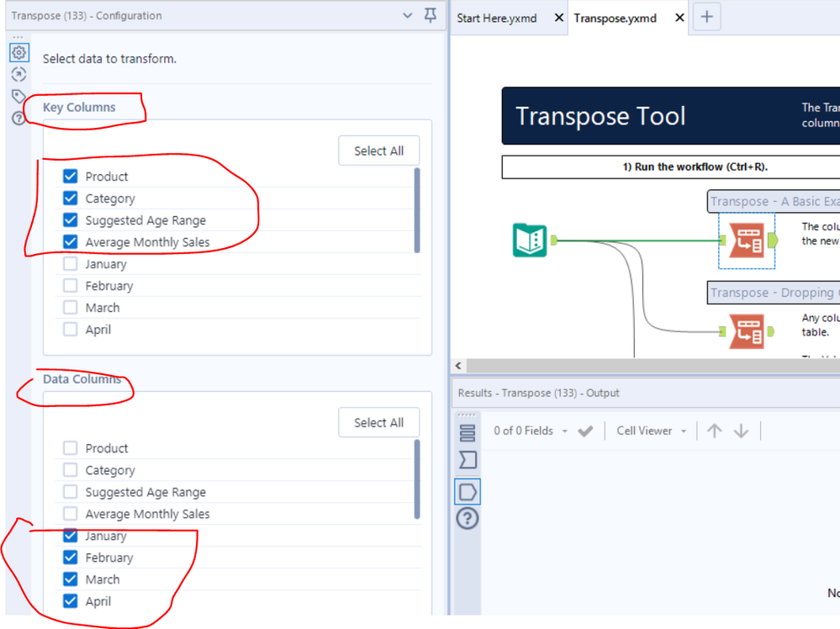Uncheck Suggested Age Range in Key Columns
The image size is (840, 629).
click(70, 220)
